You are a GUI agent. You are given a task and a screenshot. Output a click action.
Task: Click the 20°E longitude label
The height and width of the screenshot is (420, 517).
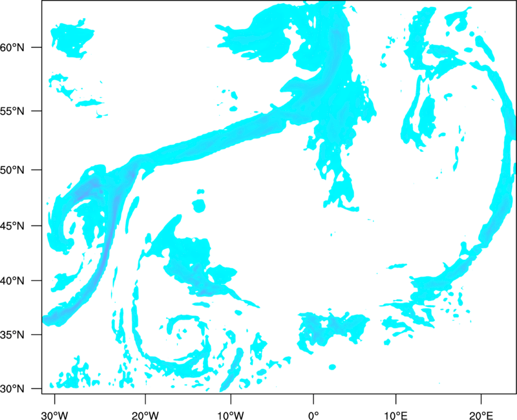pyautogui.click(x=481, y=415)
